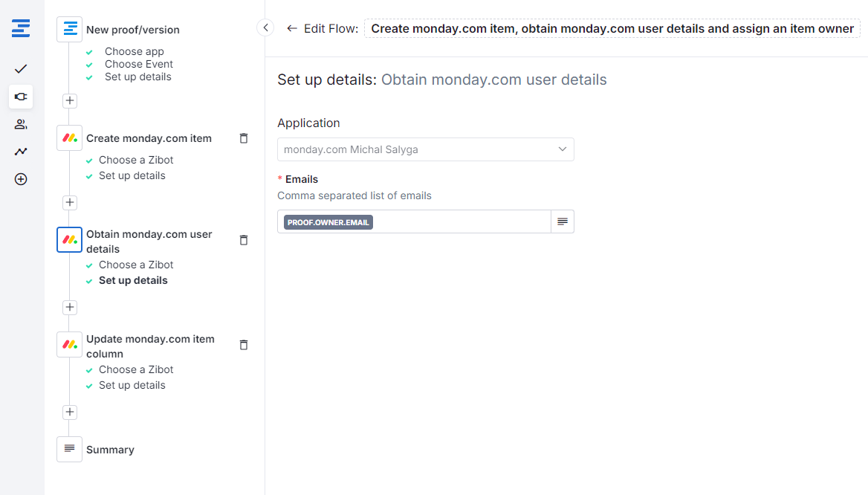Click trash icon for Update monday.com item column
This screenshot has width=868, height=495.
tap(244, 345)
